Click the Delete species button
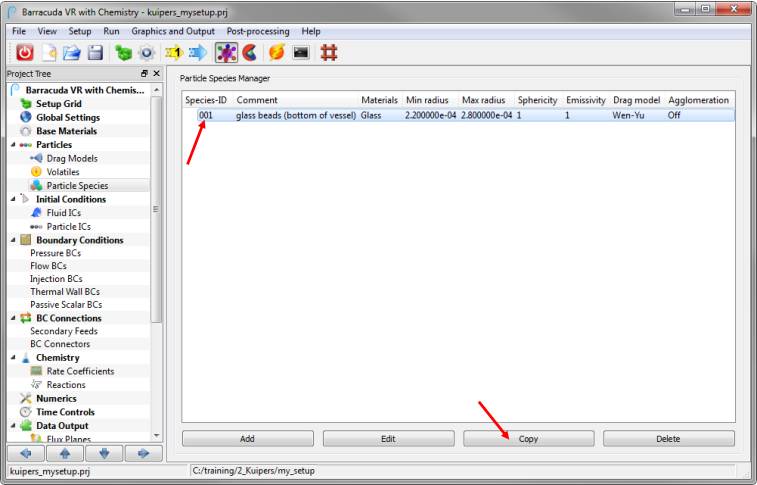757x485 pixels. click(x=669, y=439)
